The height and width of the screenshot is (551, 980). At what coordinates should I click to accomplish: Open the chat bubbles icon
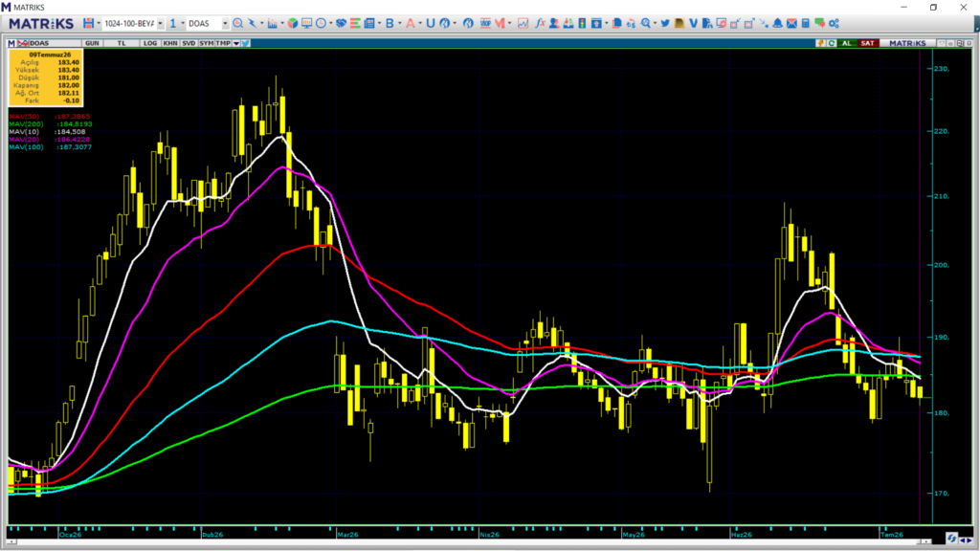(819, 23)
